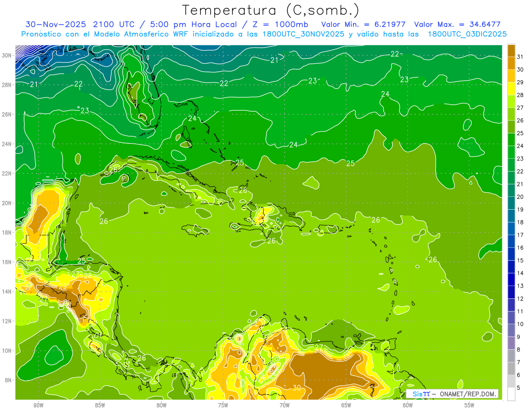532x411 pixels.
Task: Click the color scale tick label 17
Action: 520,235
